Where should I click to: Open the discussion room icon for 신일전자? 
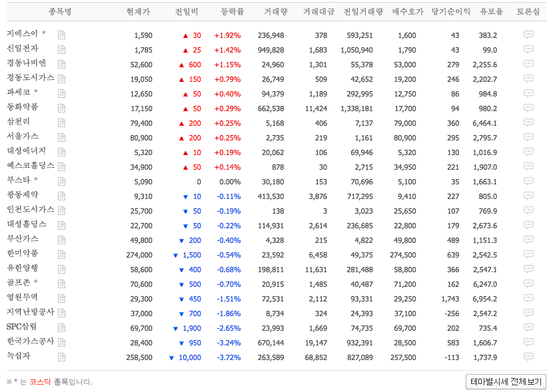click(528, 49)
